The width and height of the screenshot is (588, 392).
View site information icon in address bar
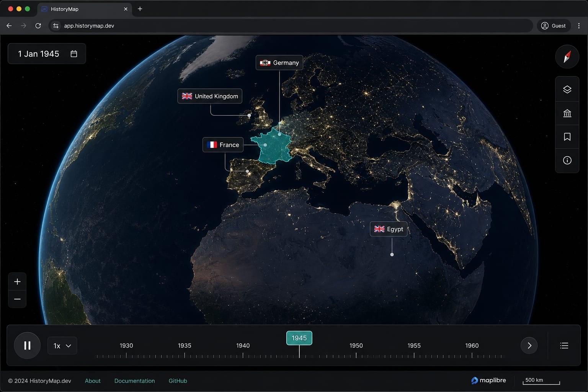[56, 26]
